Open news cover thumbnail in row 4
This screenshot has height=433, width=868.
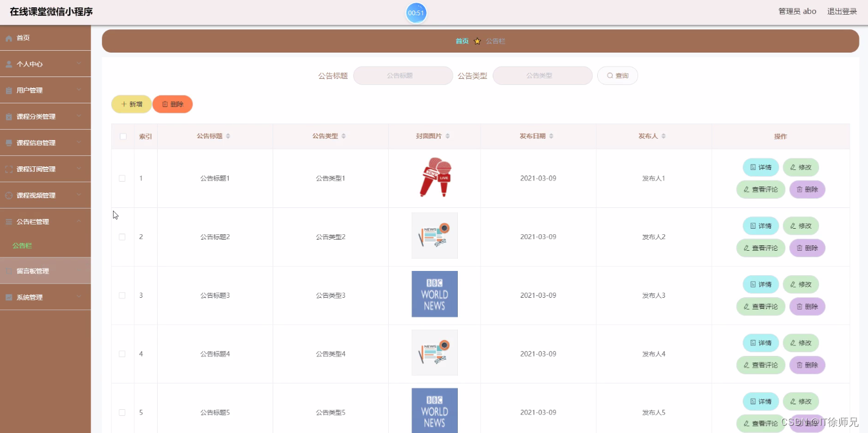click(435, 353)
